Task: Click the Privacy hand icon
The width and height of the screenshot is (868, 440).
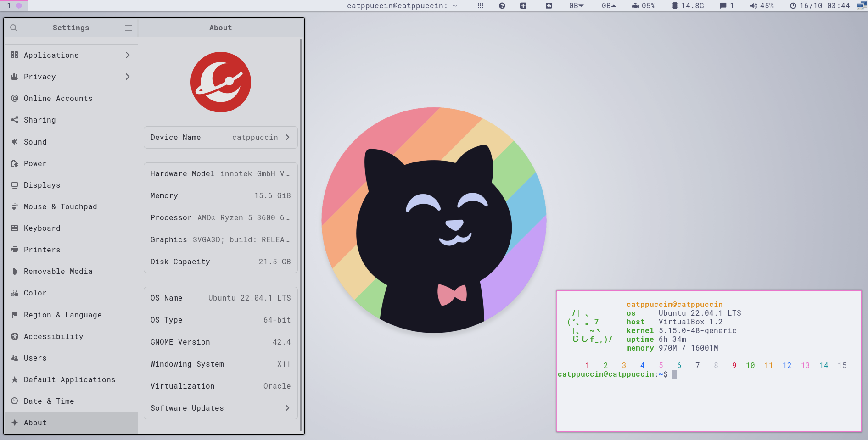Action: (x=15, y=77)
